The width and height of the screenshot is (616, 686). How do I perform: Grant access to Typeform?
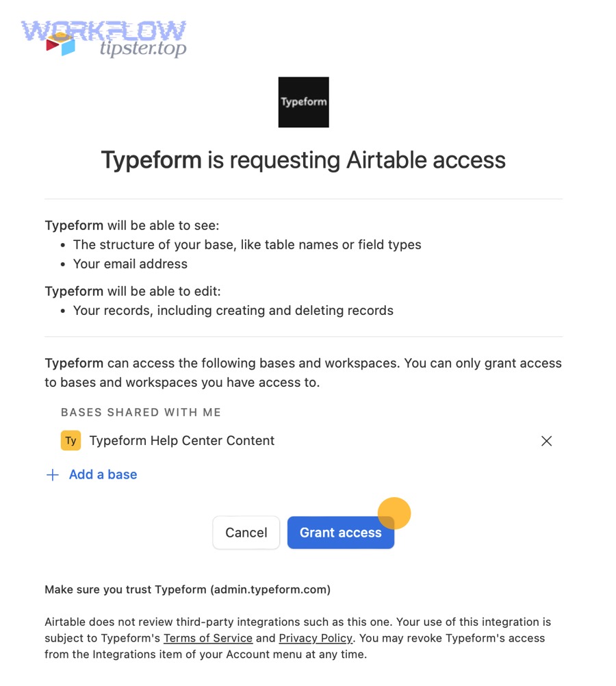pos(341,533)
